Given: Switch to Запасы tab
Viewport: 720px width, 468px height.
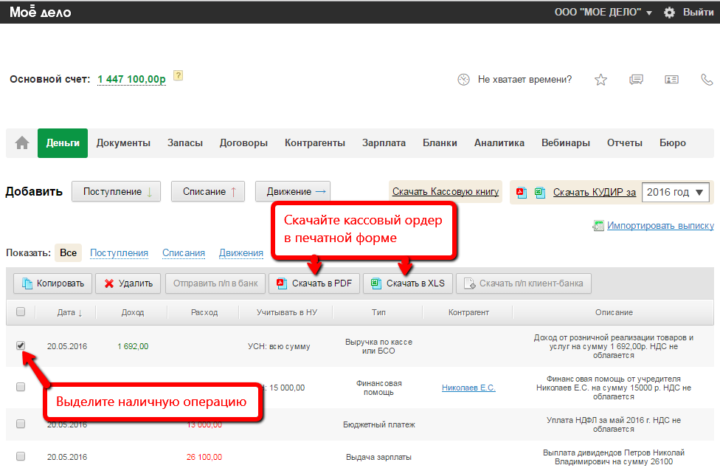Looking at the screenshot, I should (x=185, y=143).
